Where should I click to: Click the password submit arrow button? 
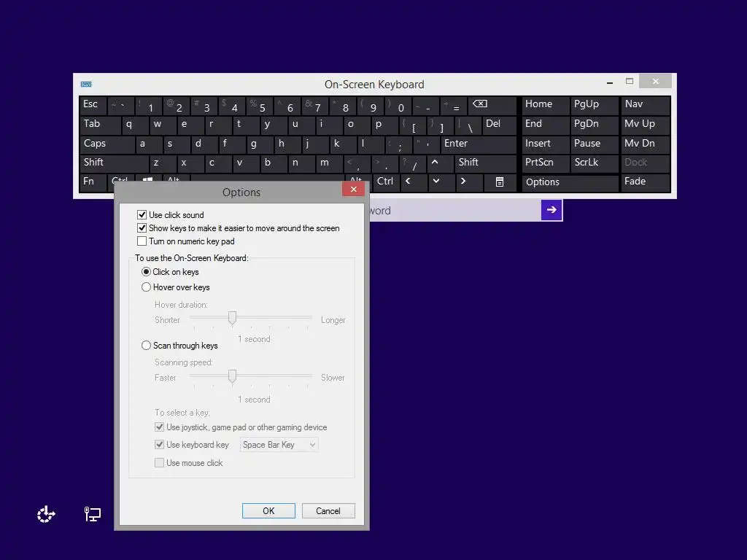pos(551,210)
